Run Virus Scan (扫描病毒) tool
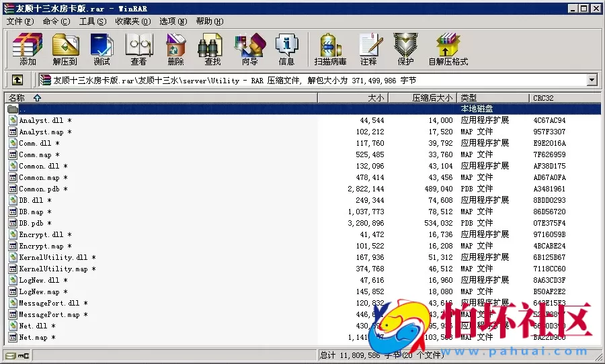Viewport: 605px width, 364px height. pyautogui.click(x=330, y=49)
